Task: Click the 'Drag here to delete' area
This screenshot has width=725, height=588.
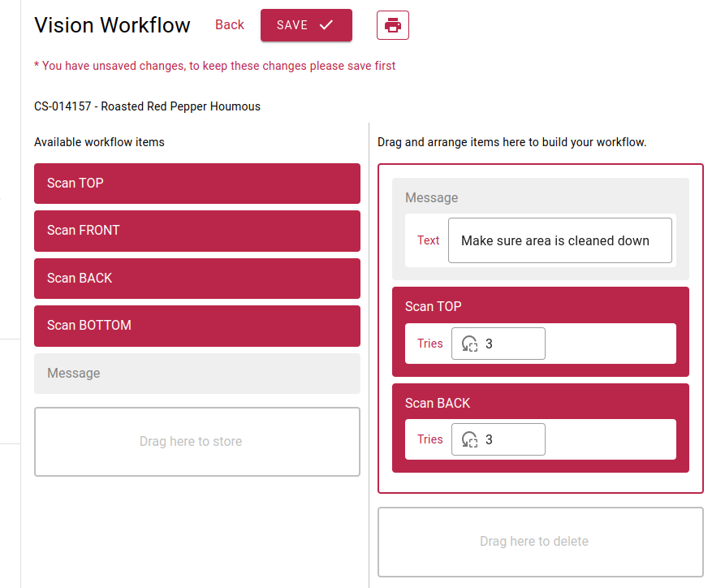Action: (540, 542)
